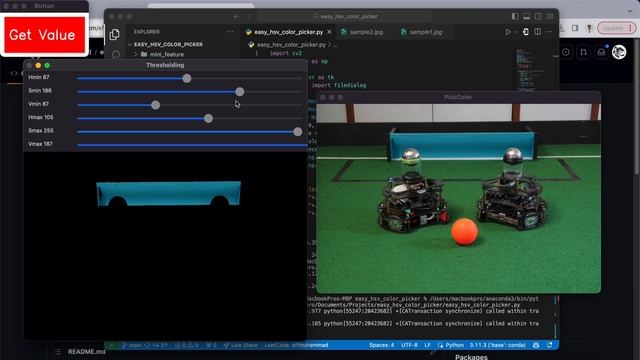Image resolution: width=640 pixels, height=360 pixels.
Task: Open the README.md heading on GitHub page
Action: point(87,351)
